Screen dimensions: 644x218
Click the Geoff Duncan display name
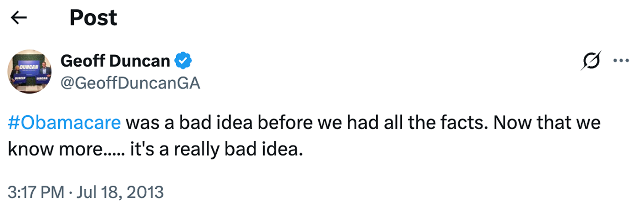[115, 61]
